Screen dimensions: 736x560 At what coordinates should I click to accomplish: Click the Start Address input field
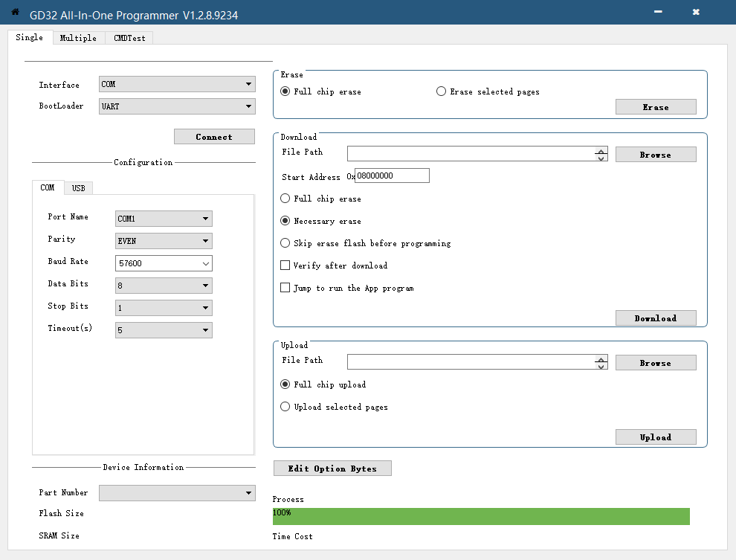[x=392, y=176]
